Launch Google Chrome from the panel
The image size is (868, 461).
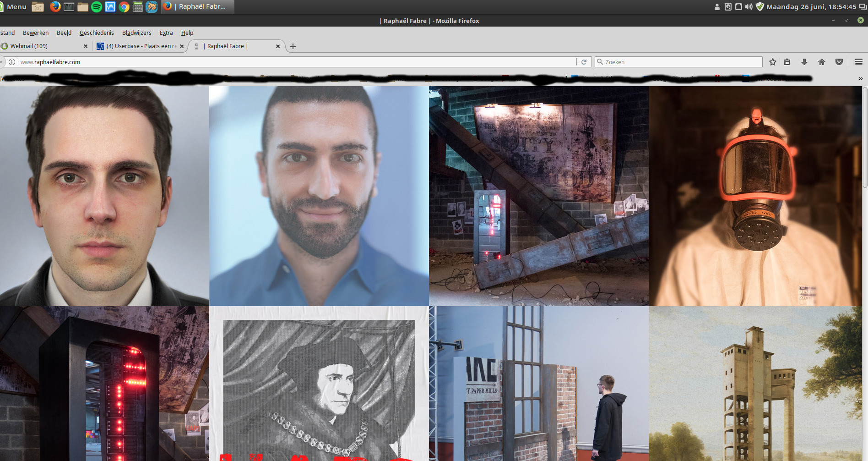(x=124, y=7)
